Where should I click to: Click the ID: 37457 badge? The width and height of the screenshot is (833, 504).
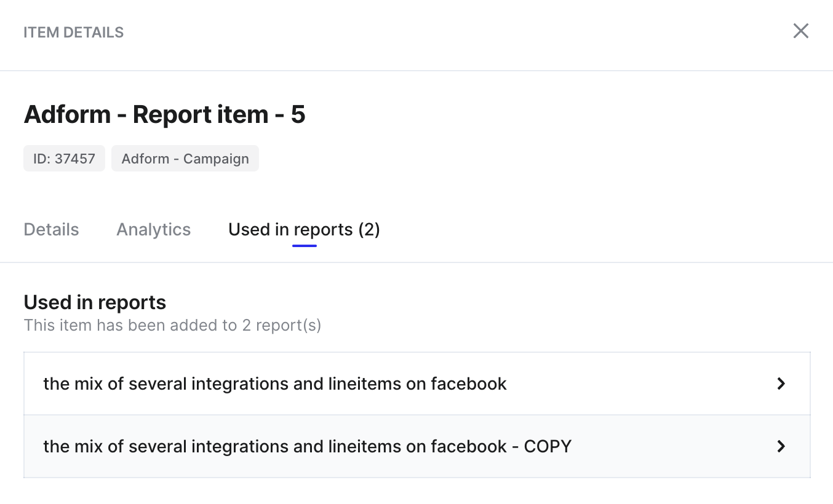[x=64, y=159]
